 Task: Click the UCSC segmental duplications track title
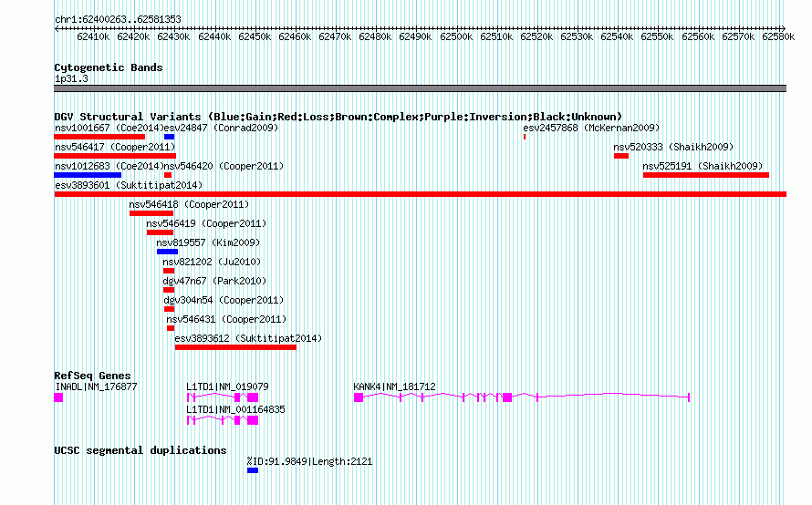coord(141,450)
